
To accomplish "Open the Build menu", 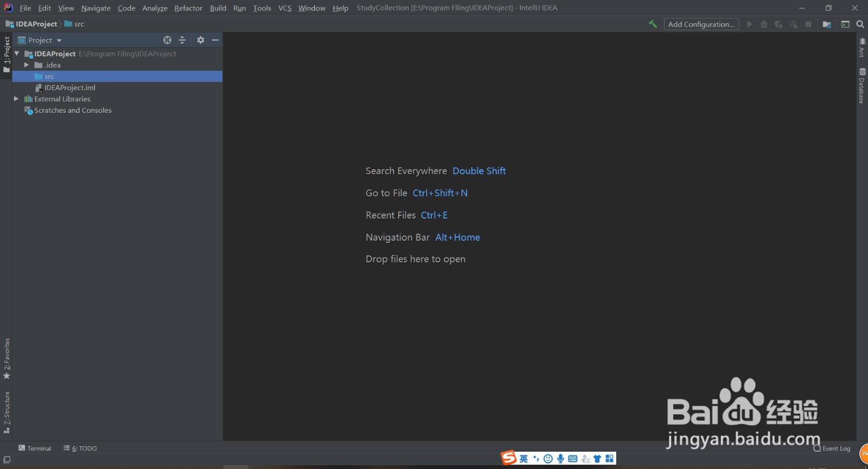I will (218, 8).
